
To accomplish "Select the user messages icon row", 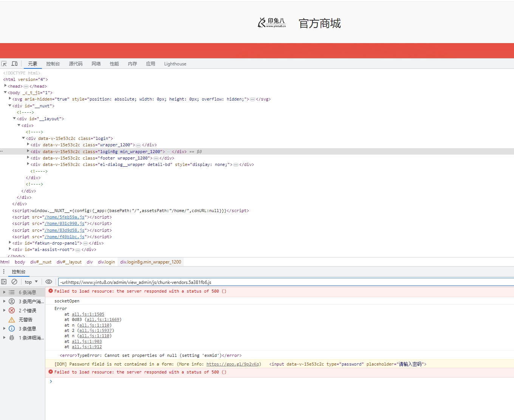I will 12,301.
